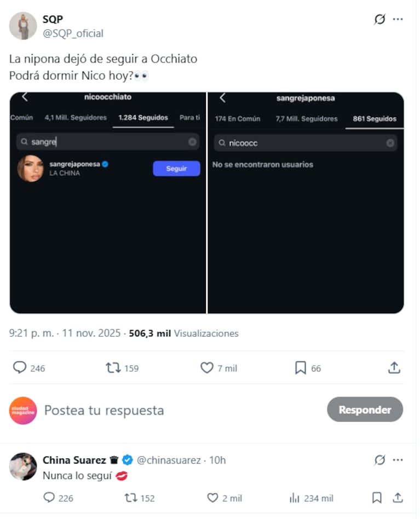Like China Suarez's reply
Screen dimensions: 420x519
(x=212, y=498)
